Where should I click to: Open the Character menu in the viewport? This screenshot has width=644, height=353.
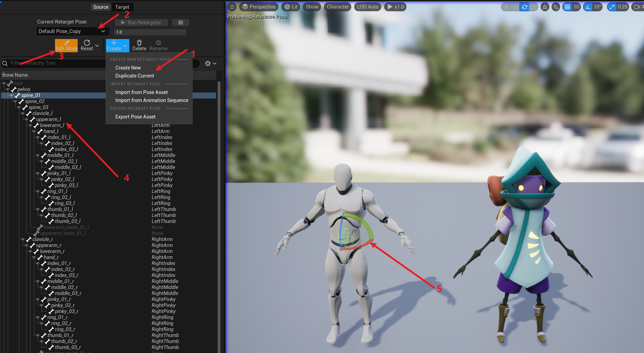337,7
